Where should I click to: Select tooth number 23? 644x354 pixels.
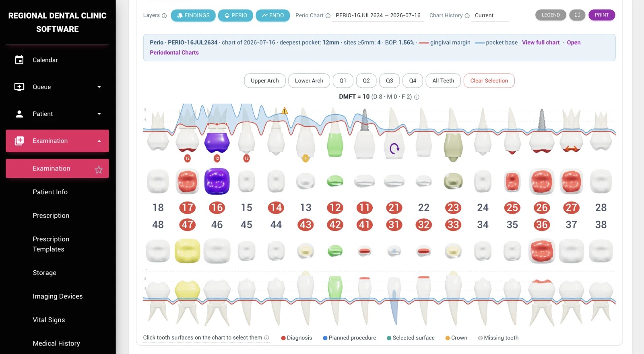[x=453, y=208]
